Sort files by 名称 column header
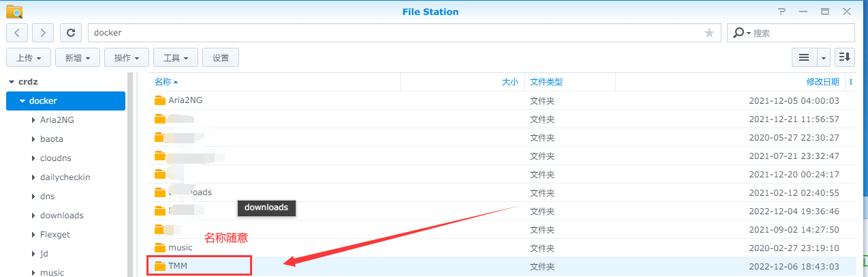This screenshot has width=868, height=277. click(x=163, y=82)
